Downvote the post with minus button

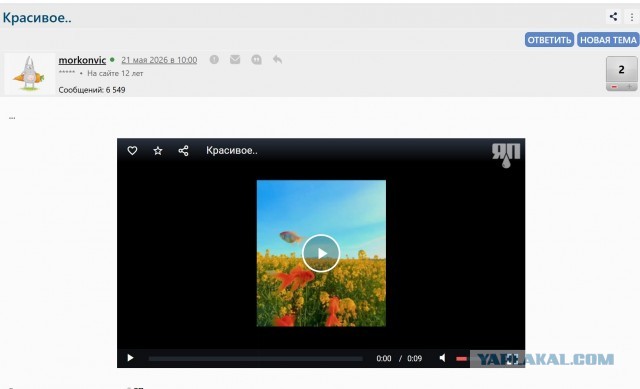[614, 87]
